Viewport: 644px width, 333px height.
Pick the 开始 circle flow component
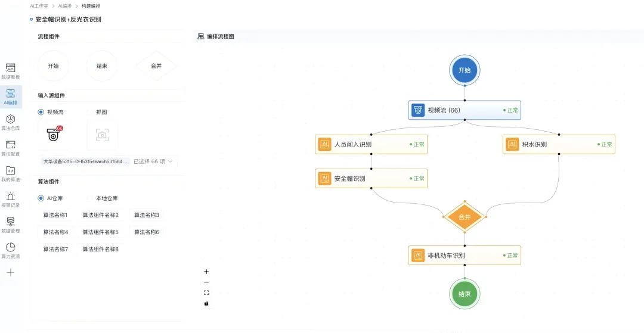(x=54, y=66)
